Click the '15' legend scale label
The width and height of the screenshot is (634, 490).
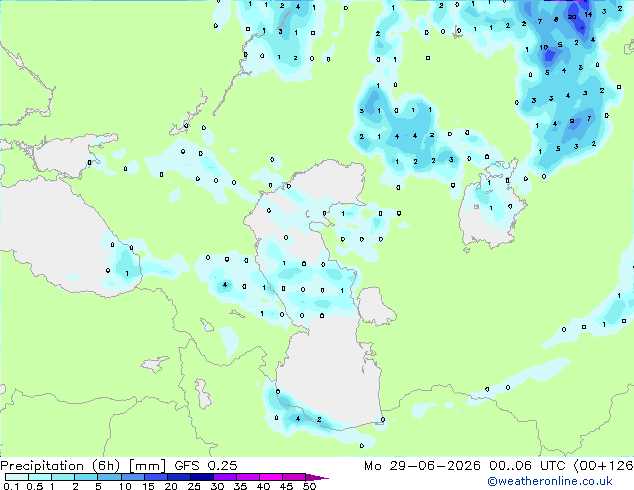point(148,486)
